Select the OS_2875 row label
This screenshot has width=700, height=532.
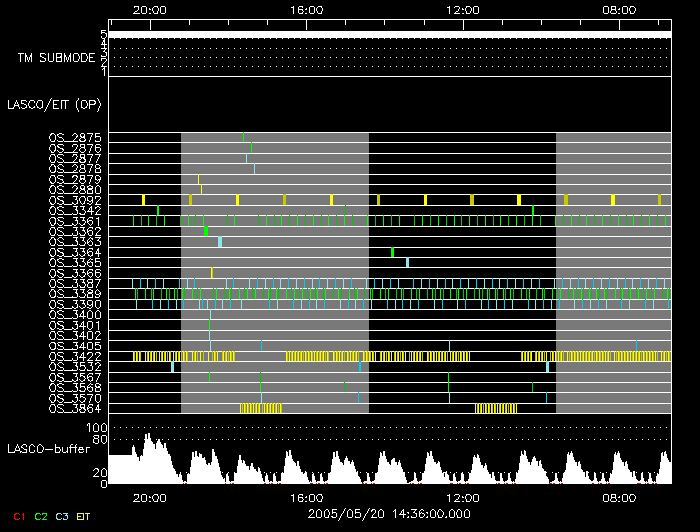tap(74, 138)
